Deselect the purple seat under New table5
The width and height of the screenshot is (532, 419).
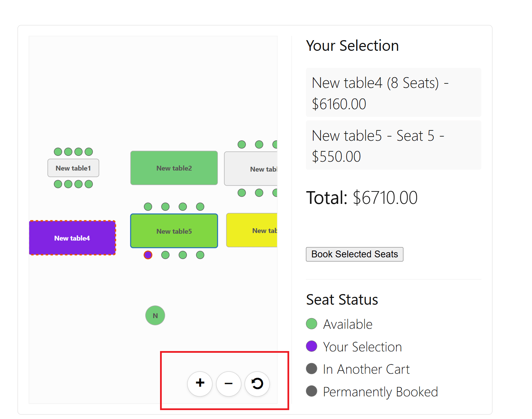pos(148,255)
